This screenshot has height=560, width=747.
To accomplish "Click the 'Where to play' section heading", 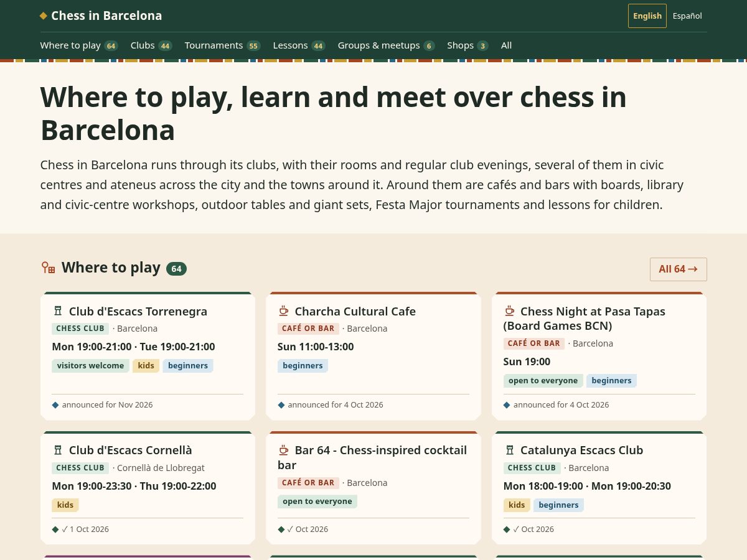I will click(111, 268).
